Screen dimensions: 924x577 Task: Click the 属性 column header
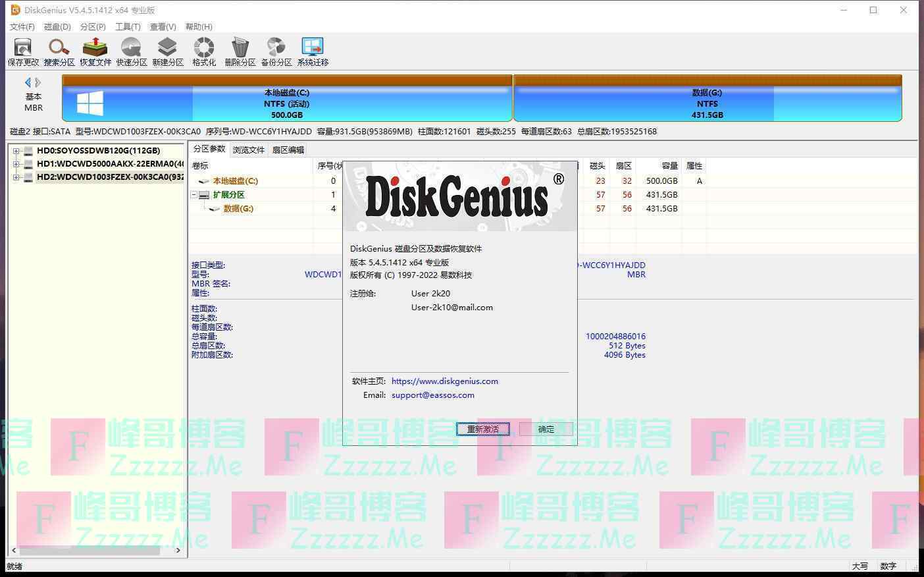[x=694, y=166]
